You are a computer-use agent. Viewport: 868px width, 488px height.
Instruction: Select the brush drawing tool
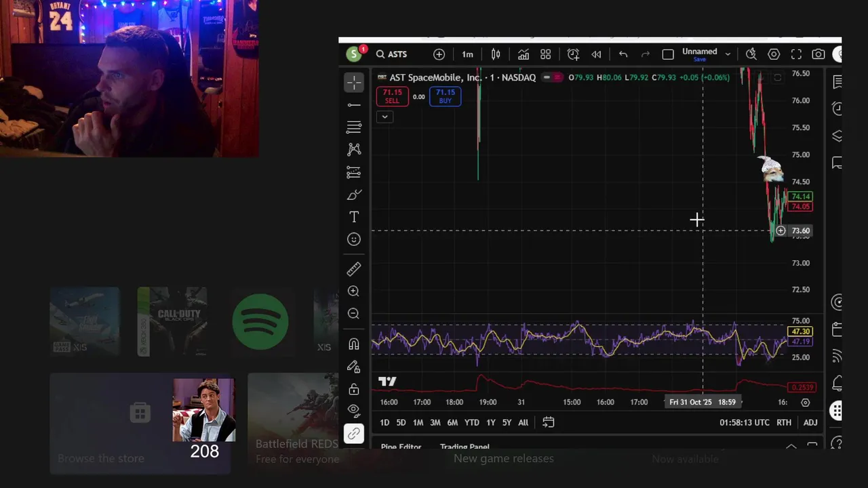pos(354,195)
